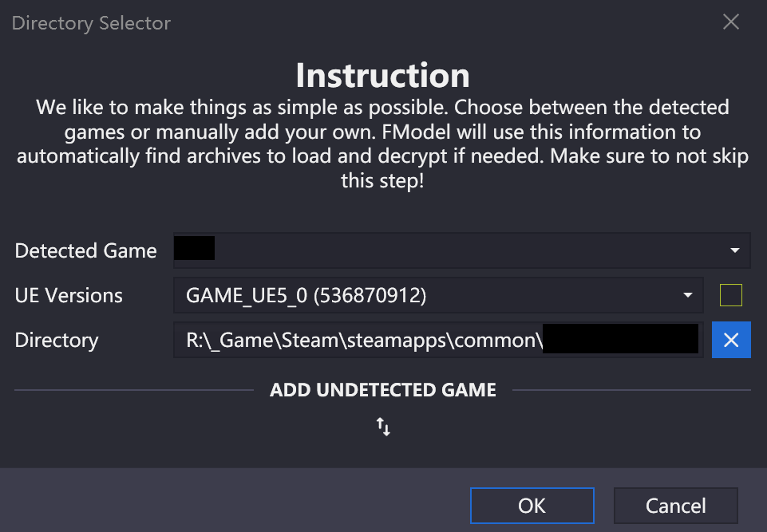Click the up-down arrows icon below ADD UNDETECTED GAME
Image resolution: width=767 pixels, height=532 pixels.
(x=383, y=427)
